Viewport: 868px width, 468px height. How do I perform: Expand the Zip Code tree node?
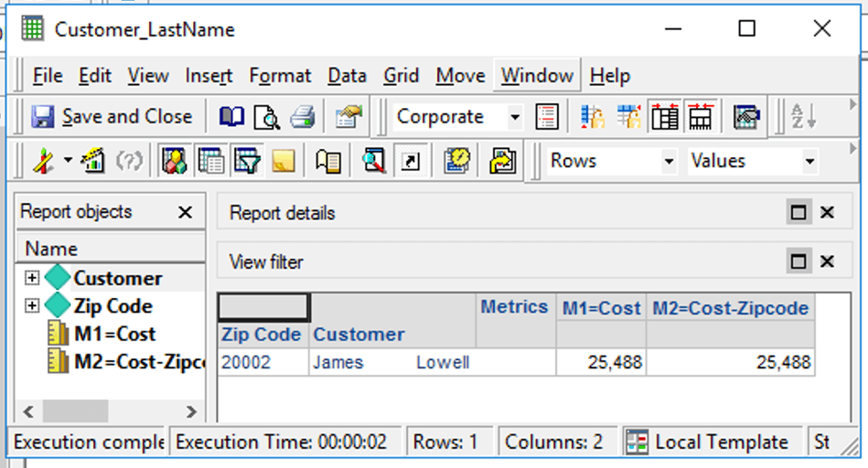(x=32, y=305)
